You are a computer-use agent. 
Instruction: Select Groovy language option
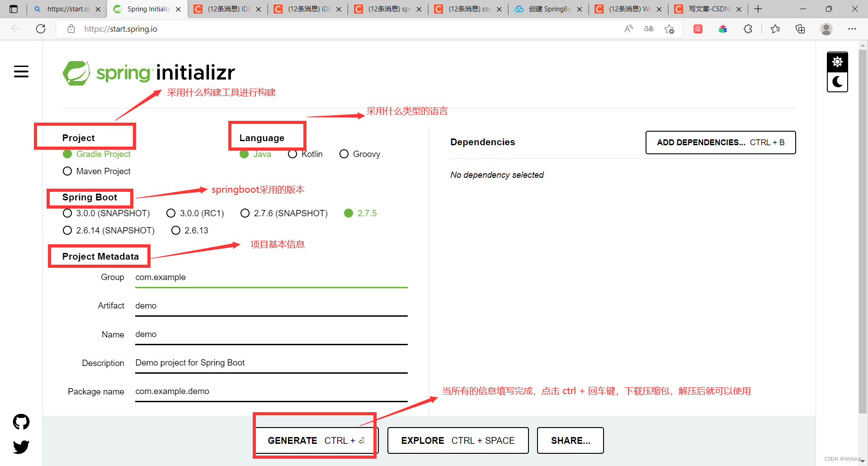point(344,154)
